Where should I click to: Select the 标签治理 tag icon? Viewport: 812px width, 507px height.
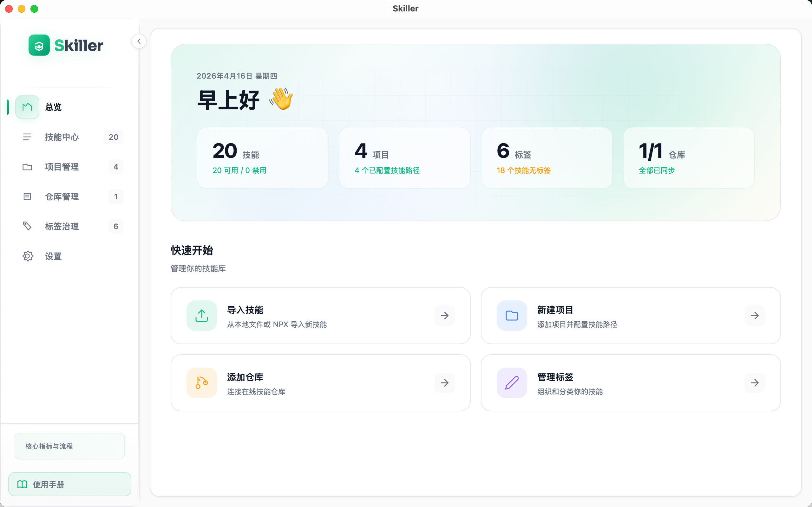click(x=27, y=226)
